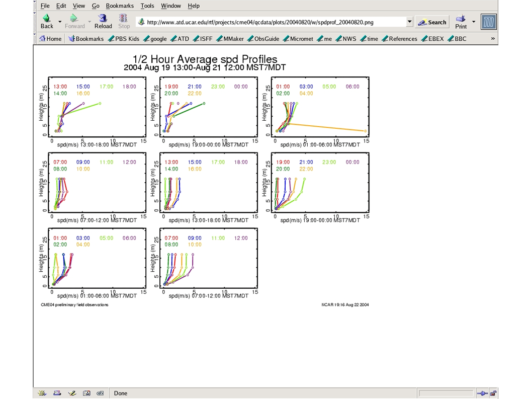Open Address Book icon in status bar
The height and width of the screenshot is (399, 532).
(86, 393)
